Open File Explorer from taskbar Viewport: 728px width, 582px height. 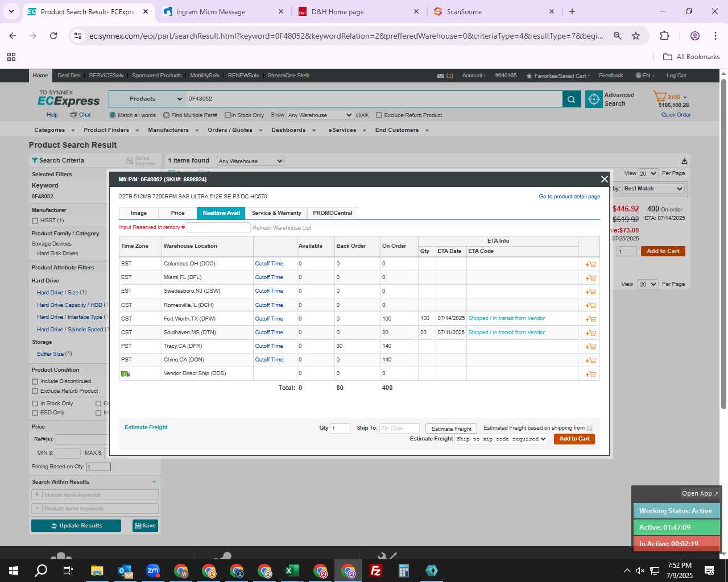97,571
